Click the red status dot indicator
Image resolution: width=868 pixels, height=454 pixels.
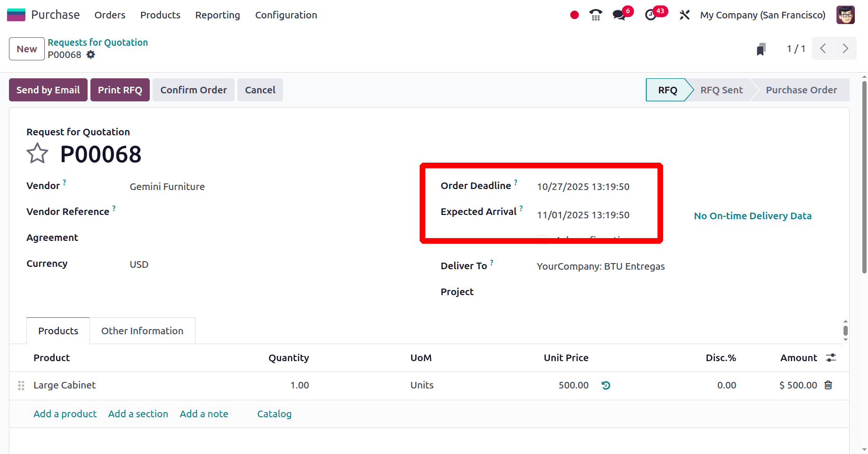tap(574, 15)
